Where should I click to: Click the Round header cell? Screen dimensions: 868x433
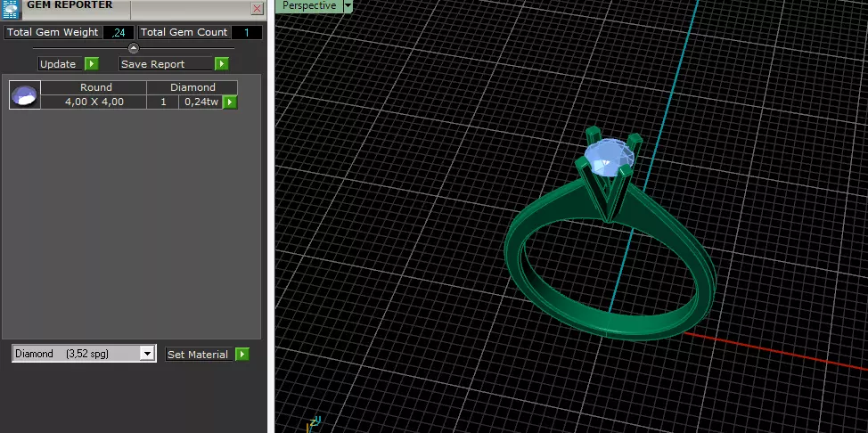[x=94, y=87]
